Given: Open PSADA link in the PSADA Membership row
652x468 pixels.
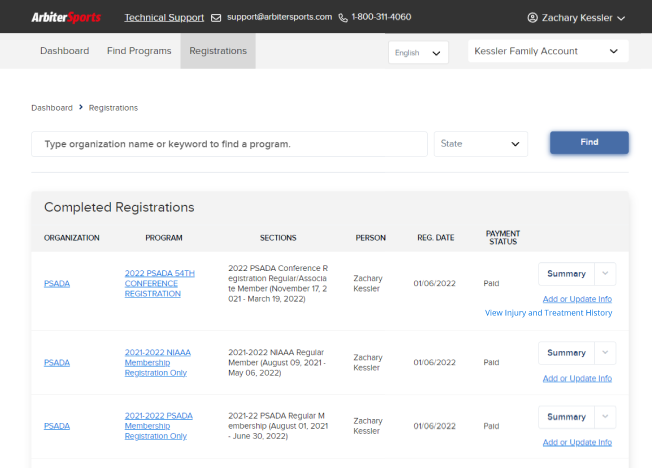Looking at the screenshot, I should click(57, 426).
